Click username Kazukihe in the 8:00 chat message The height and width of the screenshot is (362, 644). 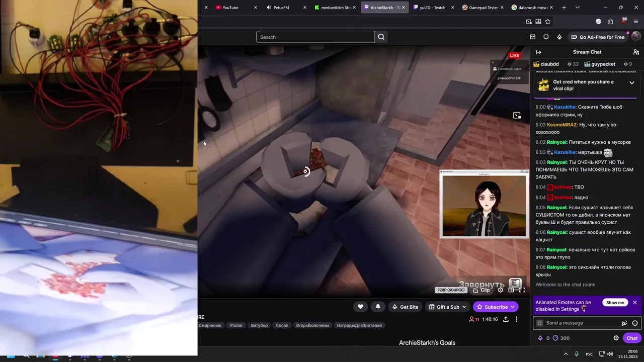point(565,107)
